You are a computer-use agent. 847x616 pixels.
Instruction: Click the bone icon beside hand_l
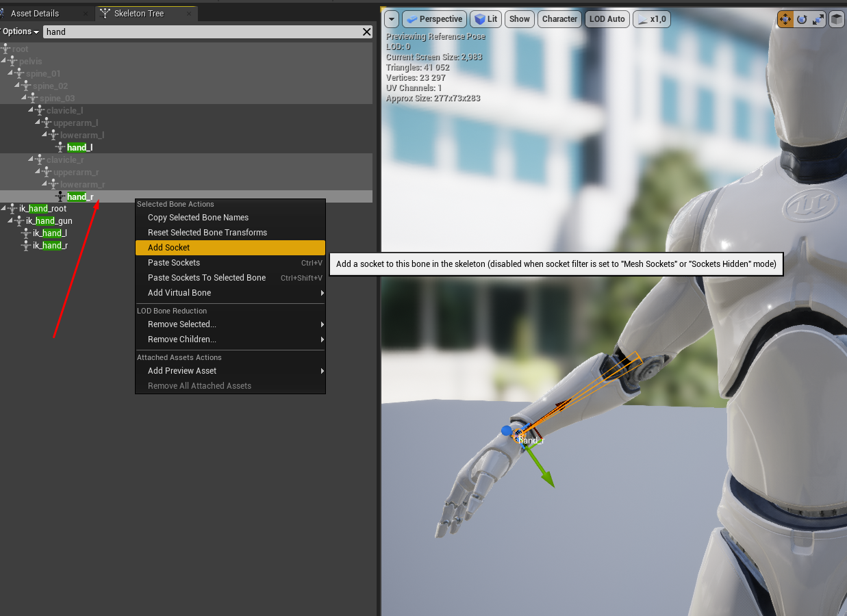tap(58, 147)
